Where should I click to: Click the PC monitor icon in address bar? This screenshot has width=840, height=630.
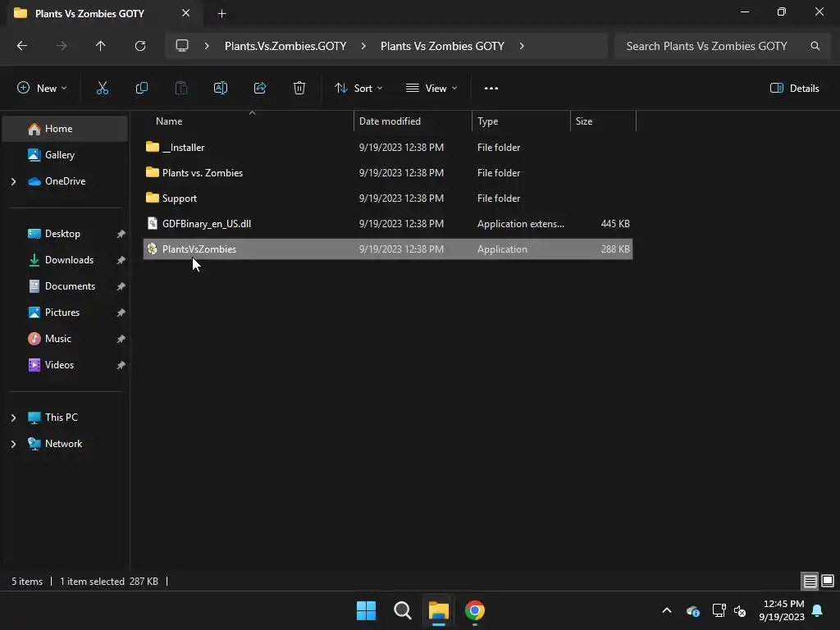point(182,46)
